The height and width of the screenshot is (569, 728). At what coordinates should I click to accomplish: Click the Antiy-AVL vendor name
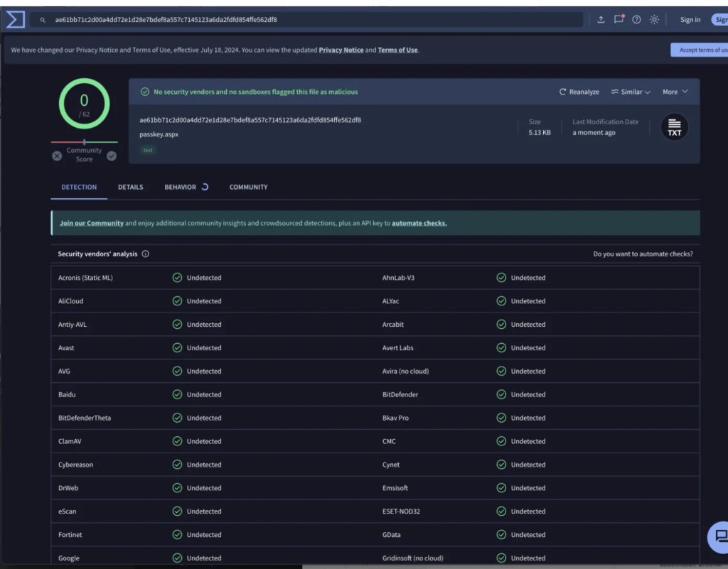[73, 324]
